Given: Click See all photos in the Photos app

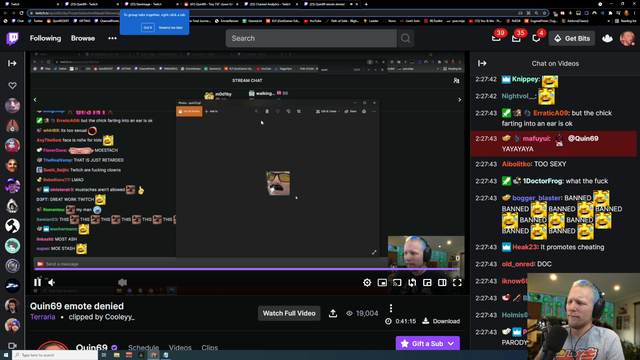Looking at the screenshot, I should click(x=189, y=111).
